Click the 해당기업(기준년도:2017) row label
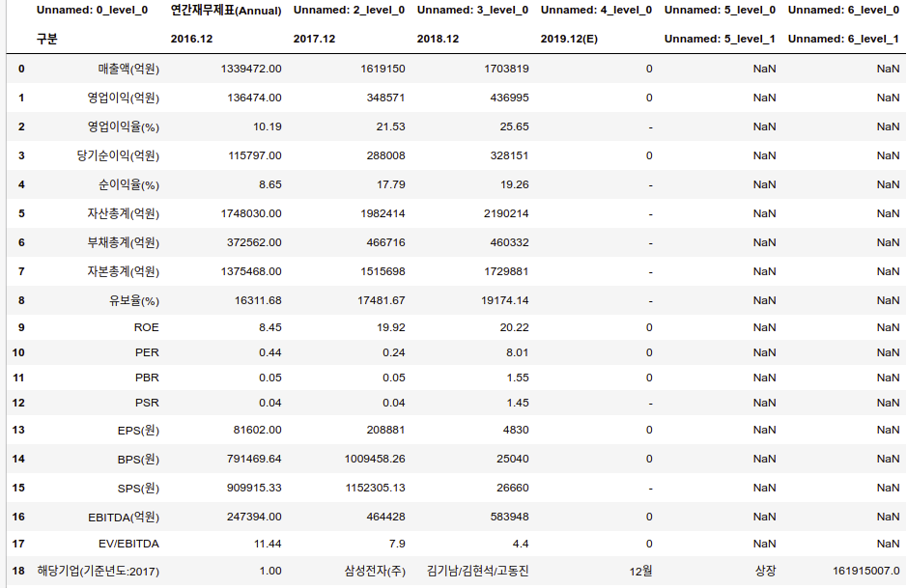The width and height of the screenshot is (907, 588). coord(99,572)
